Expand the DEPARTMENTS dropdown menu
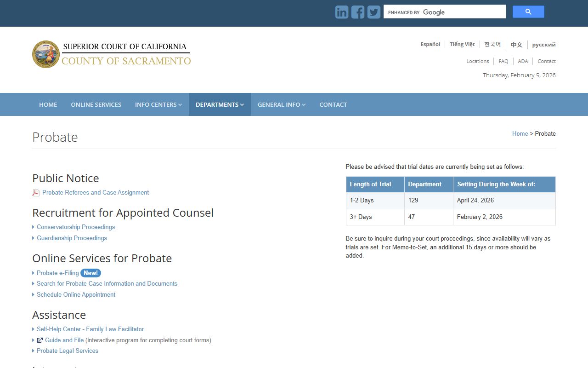Viewport: 588px width, 368px height. 220,104
